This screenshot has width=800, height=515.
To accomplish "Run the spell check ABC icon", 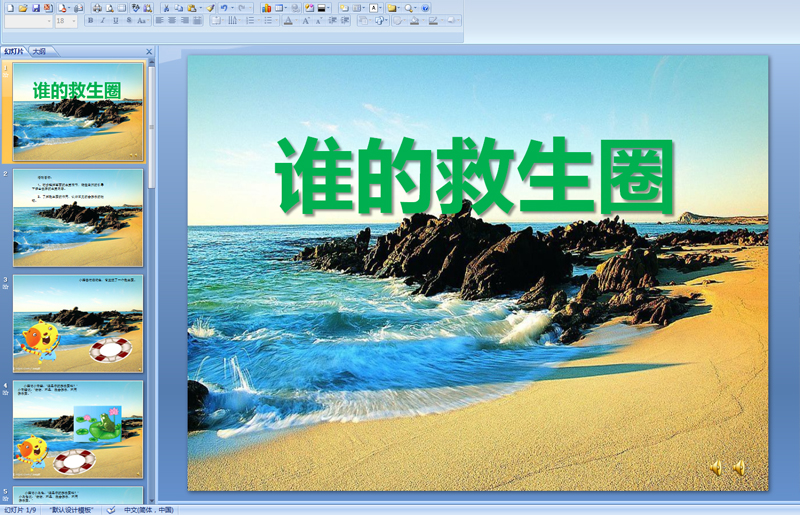I will 135,8.
